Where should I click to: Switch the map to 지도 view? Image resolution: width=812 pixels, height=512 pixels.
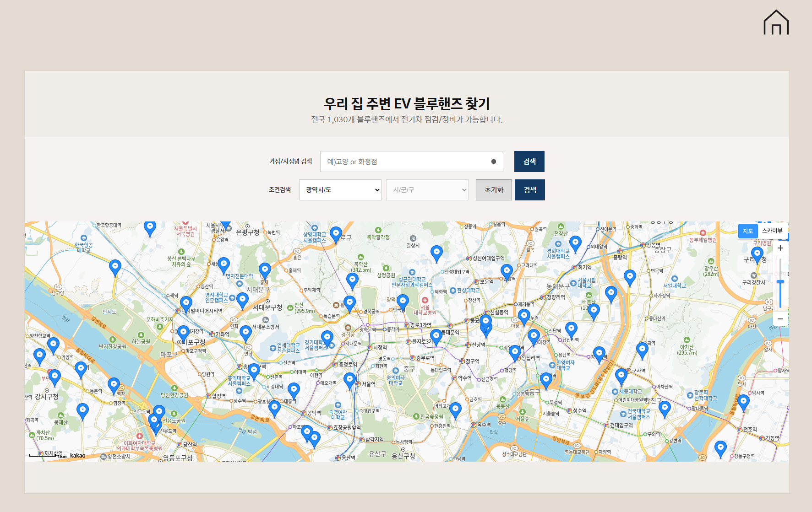click(747, 231)
